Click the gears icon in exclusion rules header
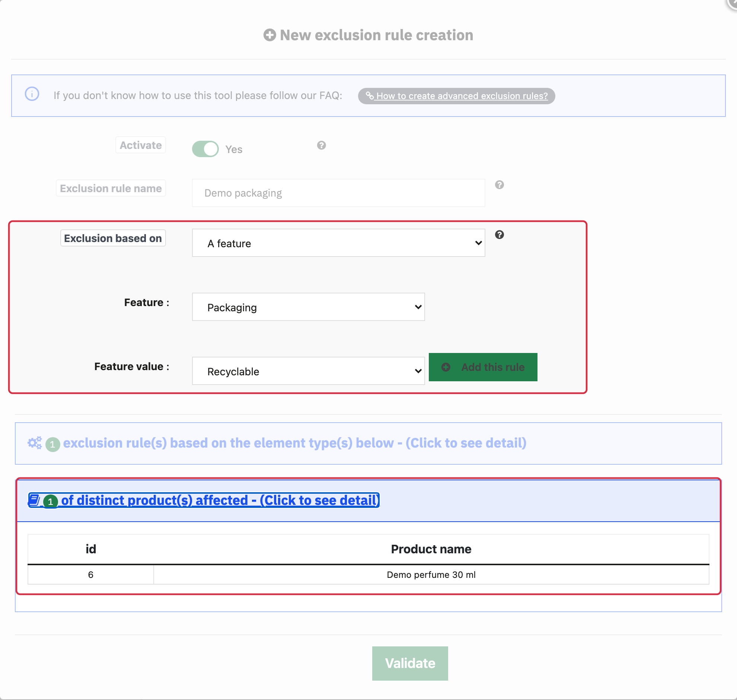The width and height of the screenshot is (737, 700). [35, 443]
